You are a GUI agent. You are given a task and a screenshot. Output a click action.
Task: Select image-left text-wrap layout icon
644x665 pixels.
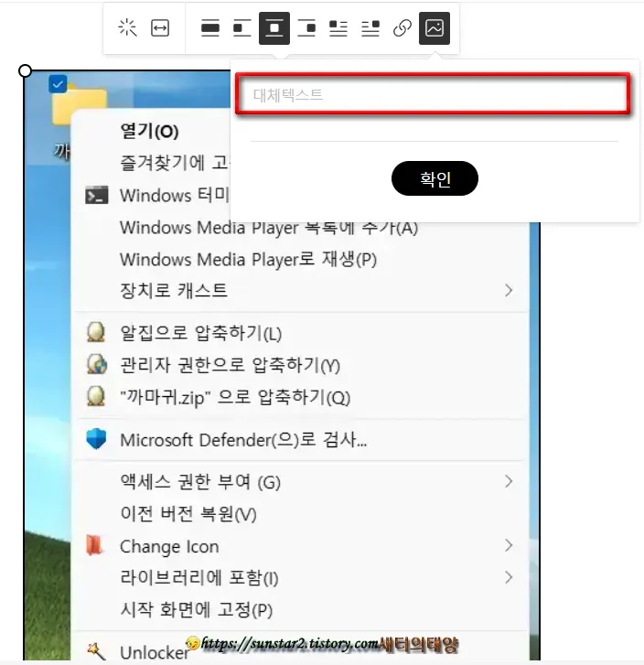pyautogui.click(x=338, y=28)
